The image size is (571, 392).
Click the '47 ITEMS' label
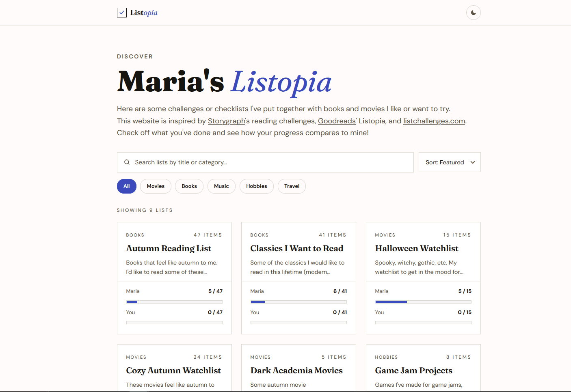point(208,235)
